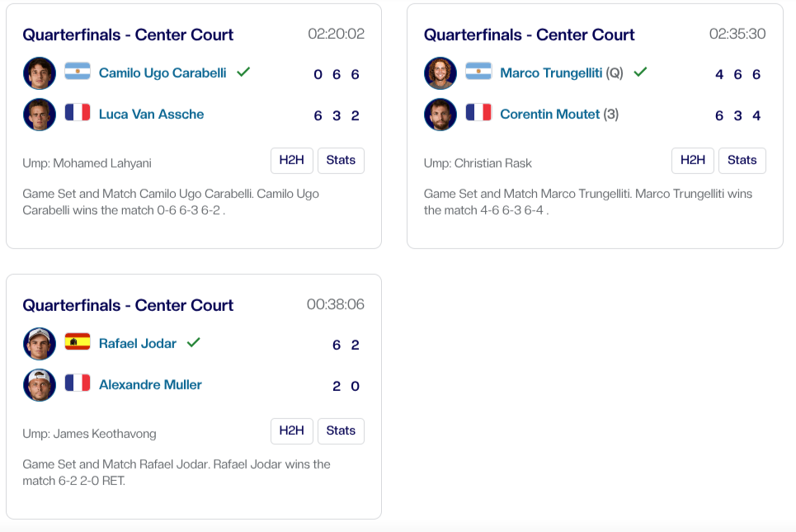Click Corentin Moutet's avatar photo

tap(440, 115)
